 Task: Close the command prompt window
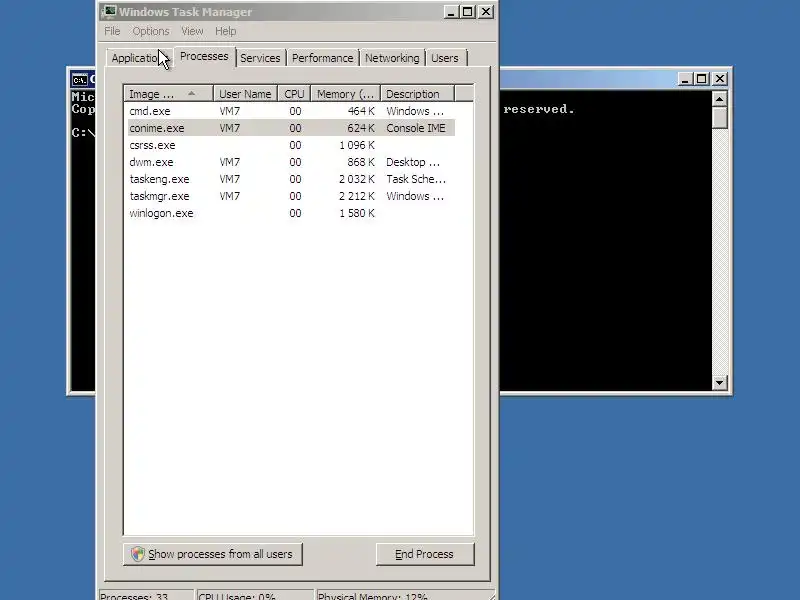[720, 79]
